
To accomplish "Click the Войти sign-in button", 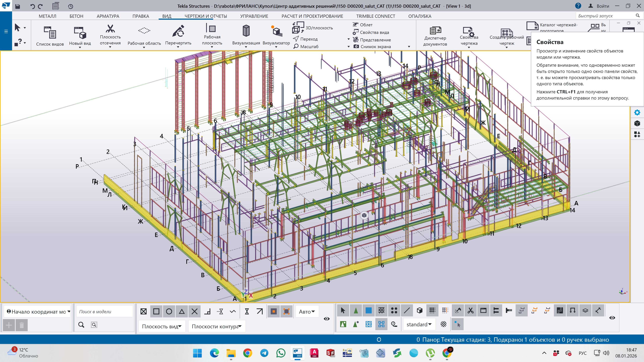I will [599, 6].
